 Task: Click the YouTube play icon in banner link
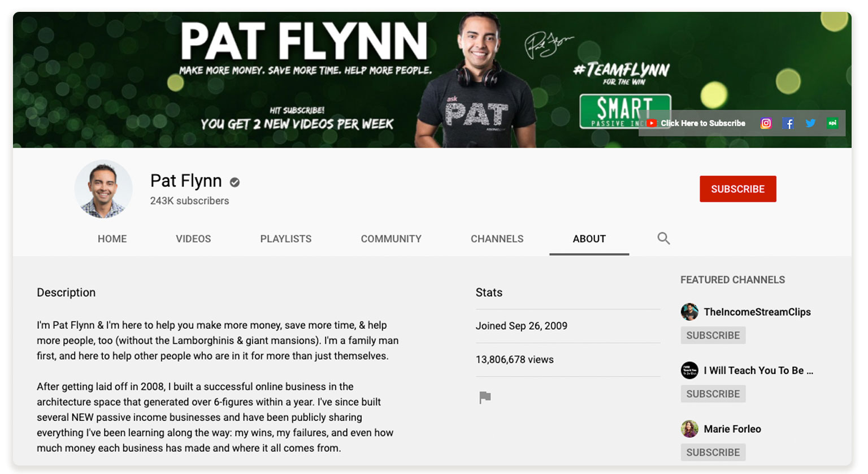[x=652, y=123]
